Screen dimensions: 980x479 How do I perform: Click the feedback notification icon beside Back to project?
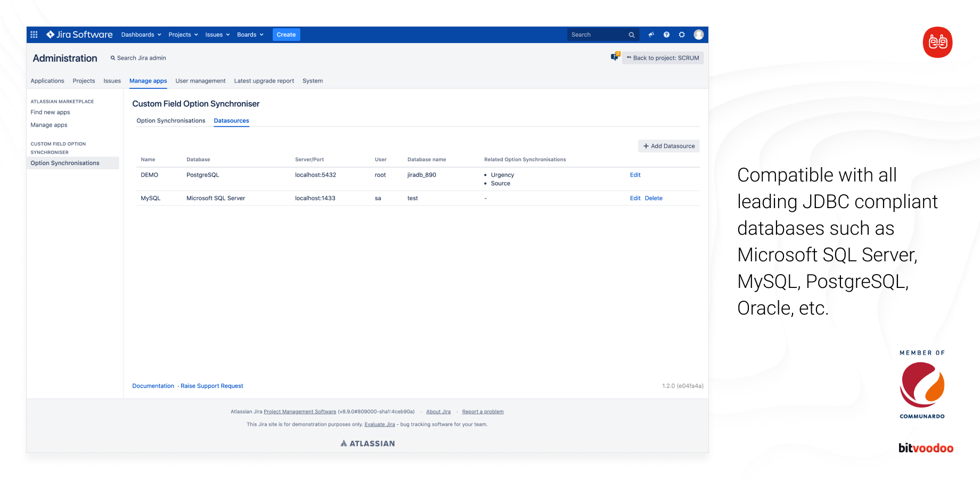615,56
